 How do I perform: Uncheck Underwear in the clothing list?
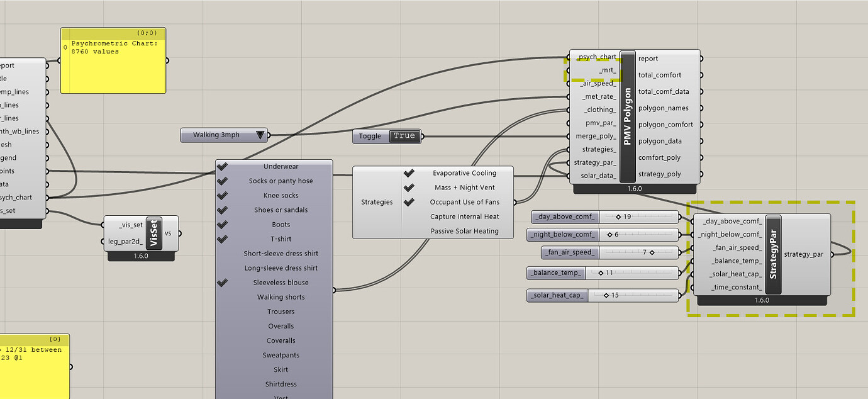(x=223, y=166)
